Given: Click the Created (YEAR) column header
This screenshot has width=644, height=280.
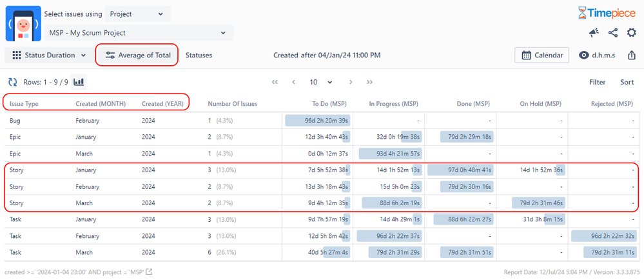Looking at the screenshot, I should click(x=162, y=104).
